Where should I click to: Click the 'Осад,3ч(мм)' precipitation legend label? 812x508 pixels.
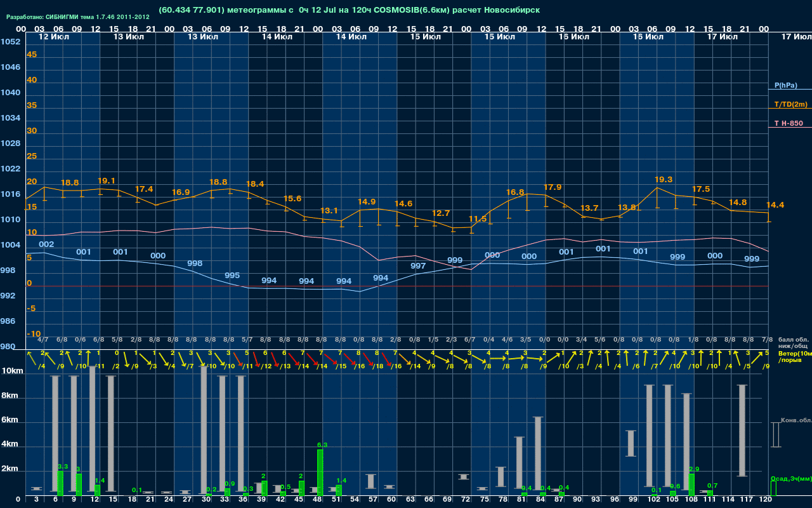tap(790, 478)
